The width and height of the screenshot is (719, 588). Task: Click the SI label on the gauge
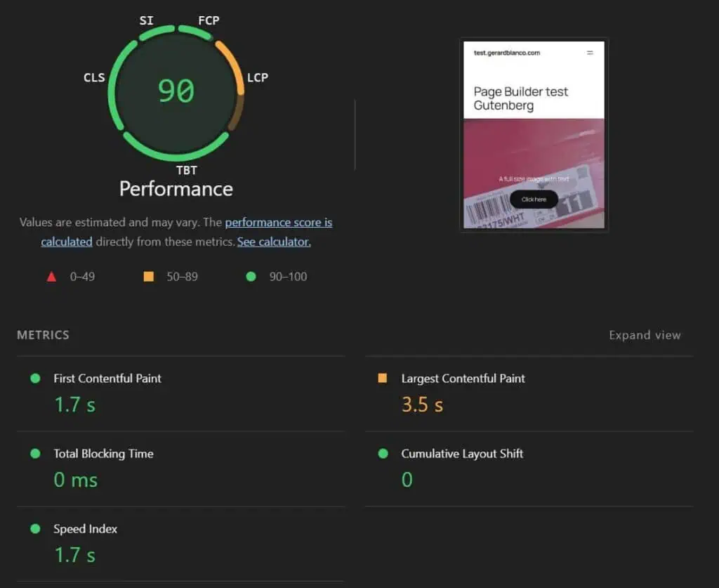(x=146, y=20)
